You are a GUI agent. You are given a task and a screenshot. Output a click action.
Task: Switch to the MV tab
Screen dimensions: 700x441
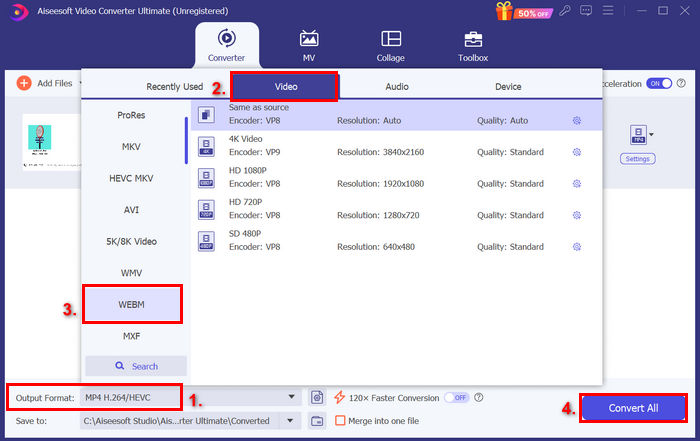point(309,46)
